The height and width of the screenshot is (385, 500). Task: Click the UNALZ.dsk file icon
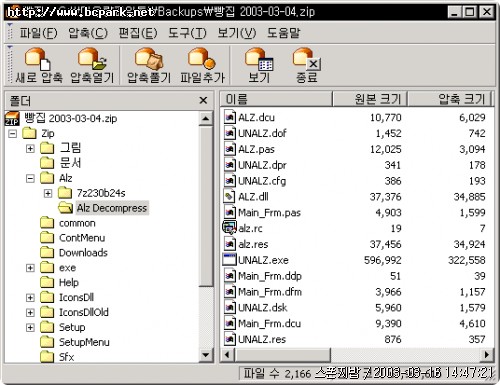(230, 307)
